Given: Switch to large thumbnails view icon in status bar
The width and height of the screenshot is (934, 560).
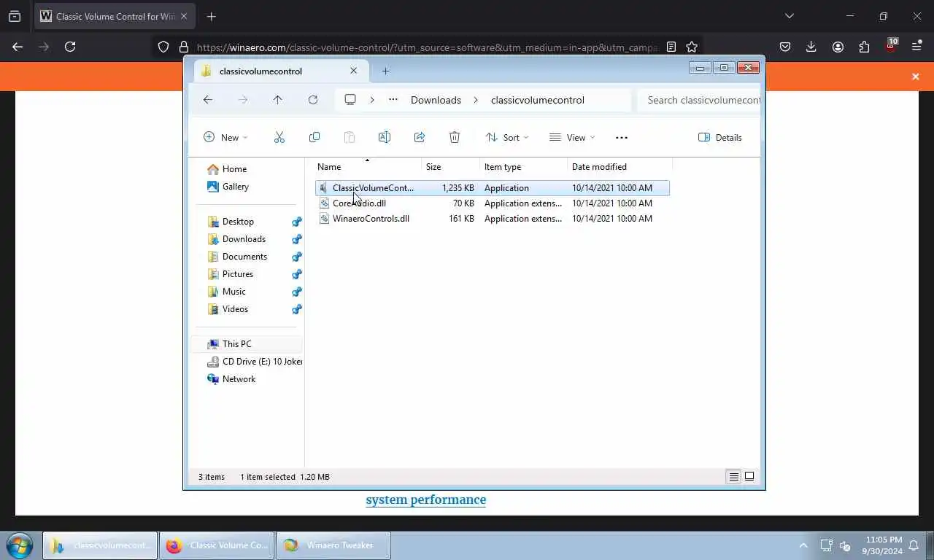Looking at the screenshot, I should tap(749, 477).
